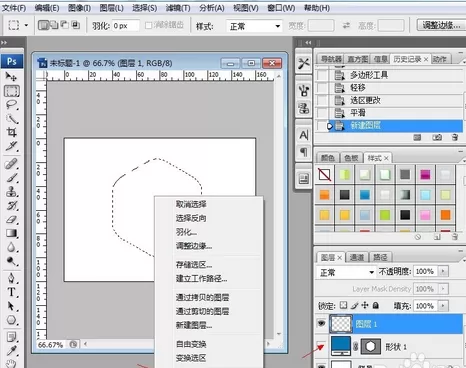The height and width of the screenshot is (368, 466).
Task: Enable the add to selection mode
Action: [x=53, y=25]
